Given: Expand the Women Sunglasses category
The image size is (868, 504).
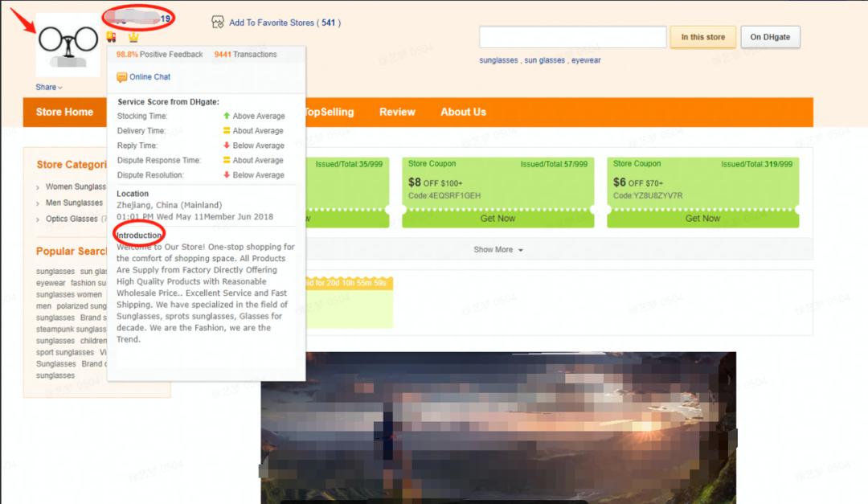Looking at the screenshot, I should click(x=39, y=187).
